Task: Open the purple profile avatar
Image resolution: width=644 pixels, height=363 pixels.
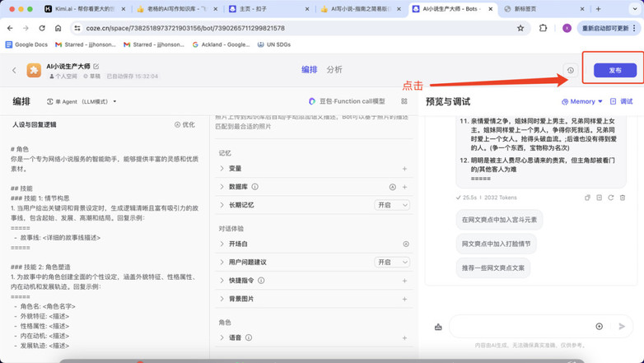Action: 567,28
